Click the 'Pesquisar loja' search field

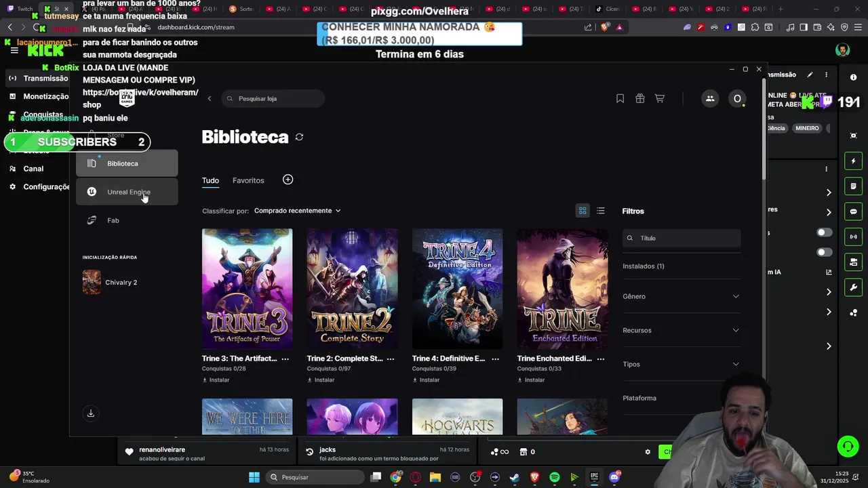[x=273, y=99]
